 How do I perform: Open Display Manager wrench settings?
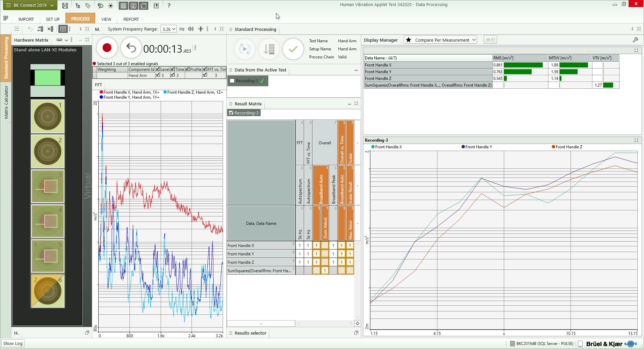tap(635, 40)
